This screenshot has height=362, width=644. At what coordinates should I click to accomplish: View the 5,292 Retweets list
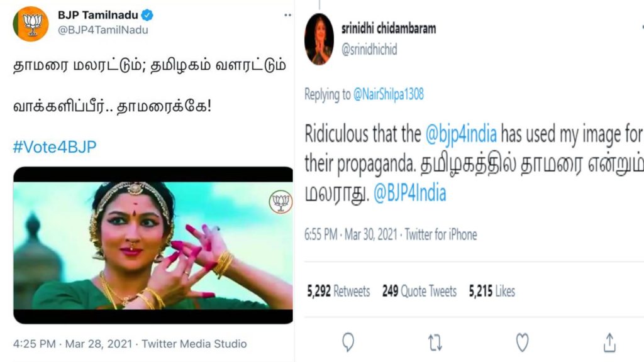tap(338, 291)
